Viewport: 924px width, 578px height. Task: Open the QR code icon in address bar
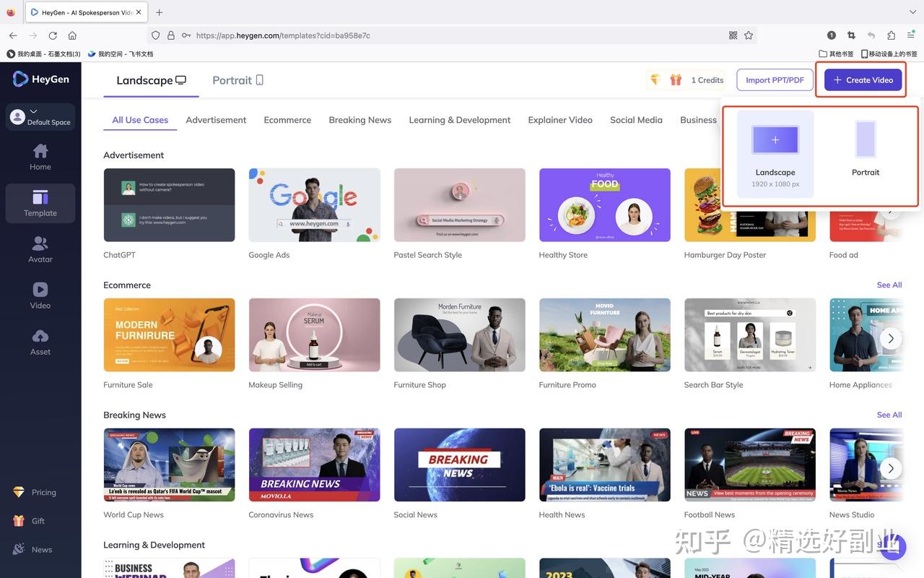click(733, 35)
